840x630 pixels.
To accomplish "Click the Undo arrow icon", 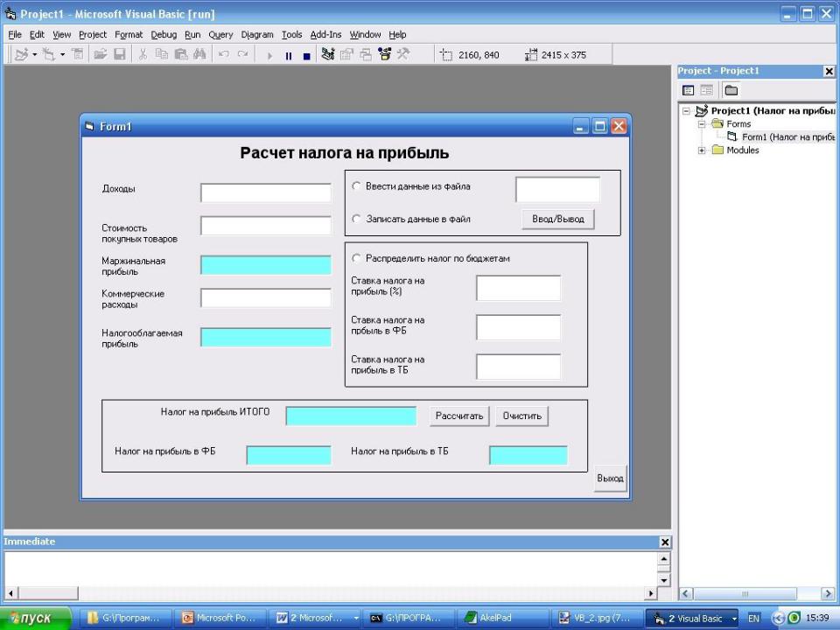I will coord(224,54).
